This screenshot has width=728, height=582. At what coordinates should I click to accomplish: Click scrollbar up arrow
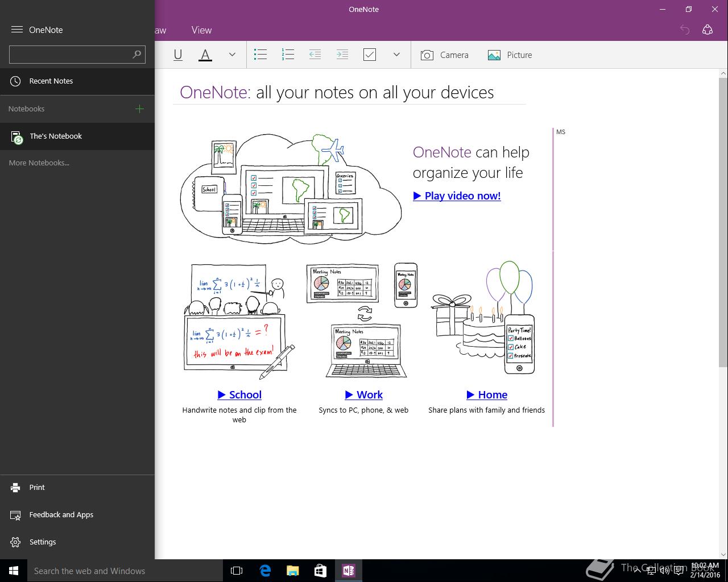[723, 73]
